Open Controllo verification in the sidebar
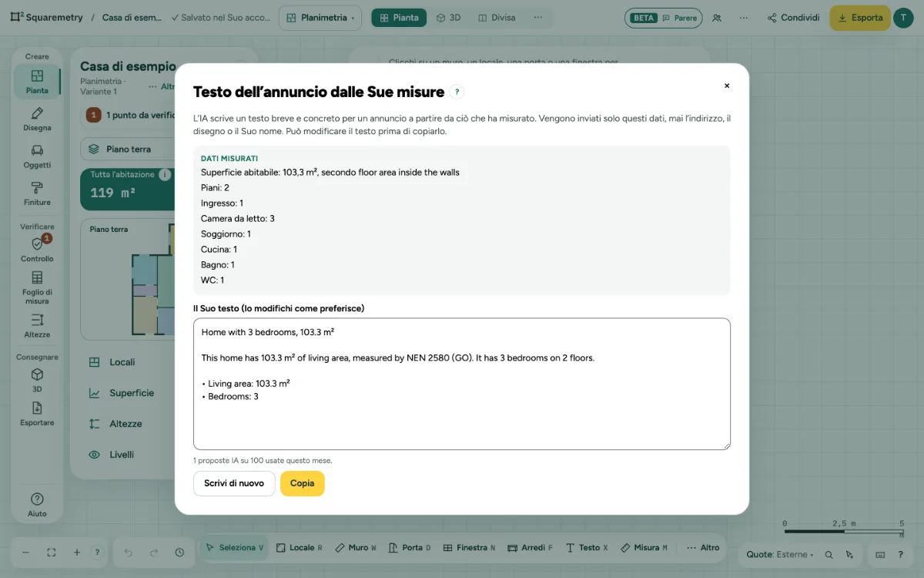924x578 pixels. 37,250
